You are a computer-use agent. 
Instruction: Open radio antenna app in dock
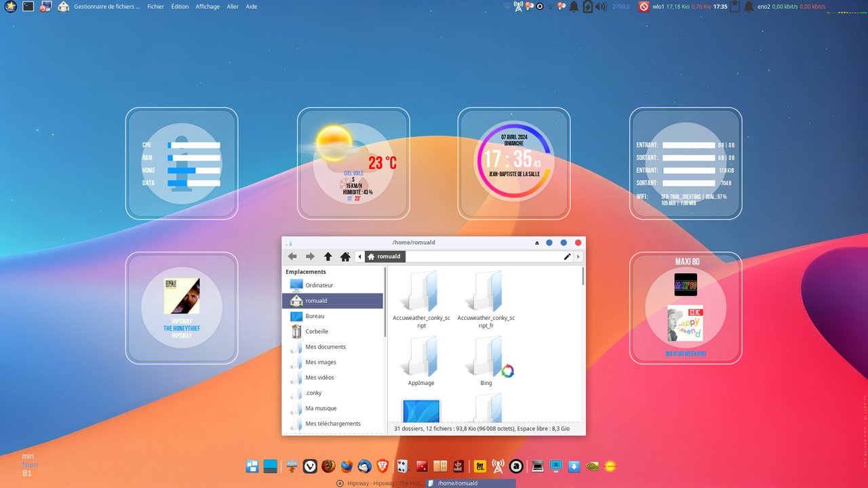498,466
